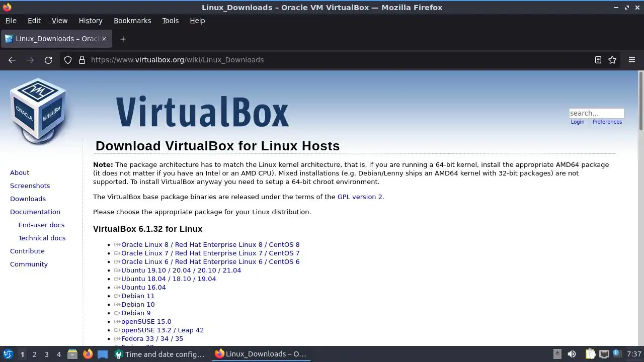The height and width of the screenshot is (362, 644).
Task: Switch to virtual desktop 2
Action: [34, 354]
